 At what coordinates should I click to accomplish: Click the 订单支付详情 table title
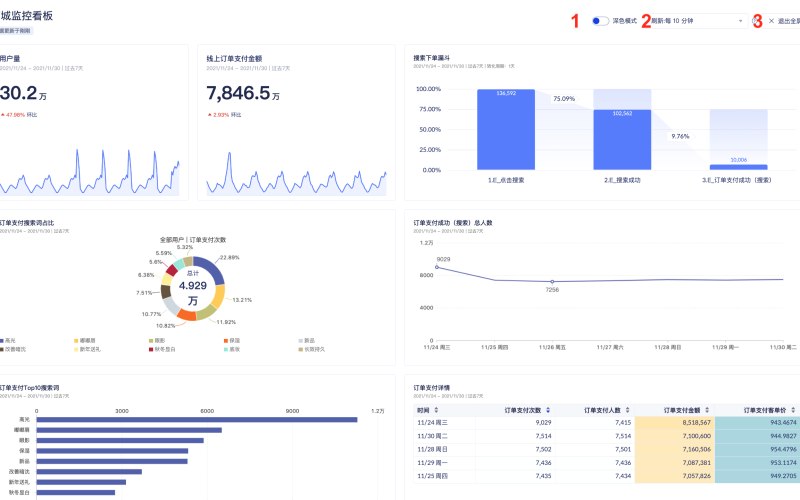pos(432,388)
